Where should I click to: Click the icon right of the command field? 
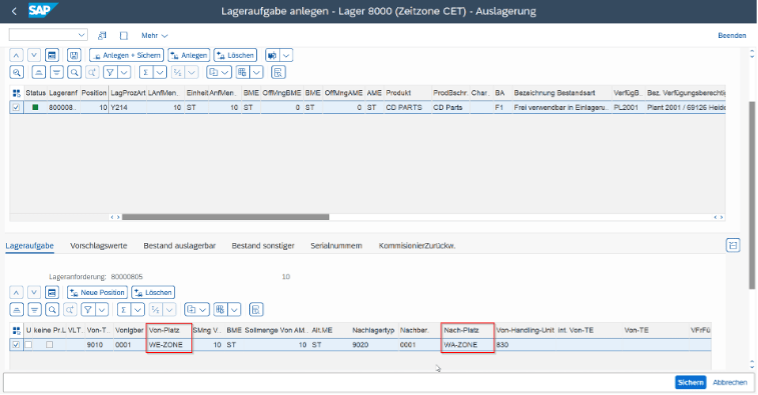click(102, 35)
